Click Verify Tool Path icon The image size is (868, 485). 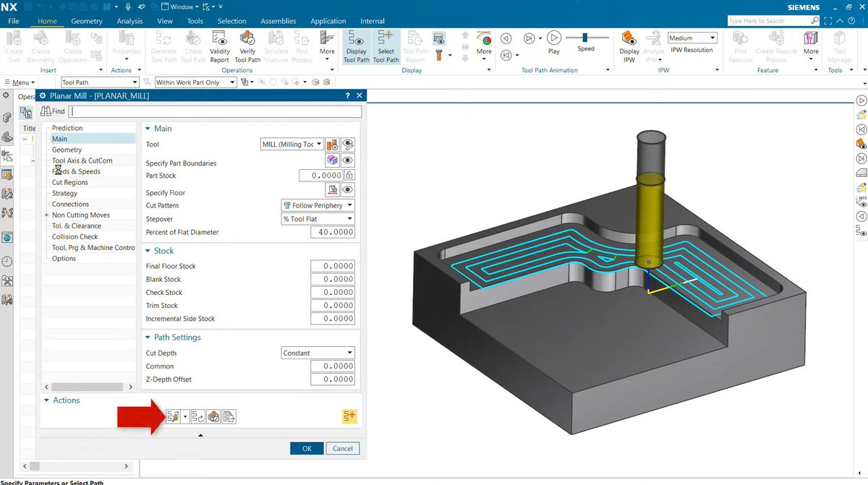[x=247, y=46]
